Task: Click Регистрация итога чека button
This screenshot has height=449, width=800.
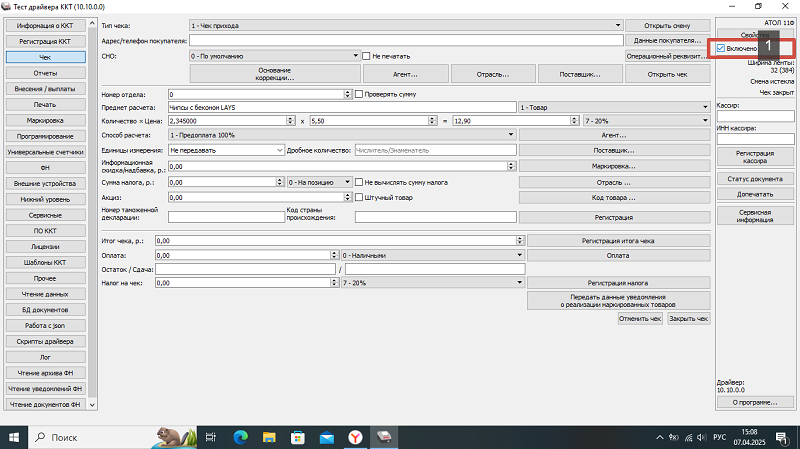Action: click(x=618, y=241)
